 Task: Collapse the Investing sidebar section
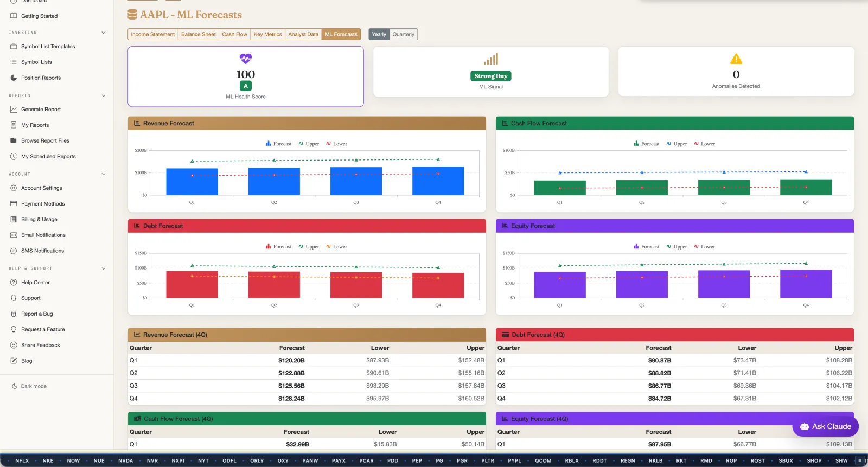pyautogui.click(x=104, y=33)
